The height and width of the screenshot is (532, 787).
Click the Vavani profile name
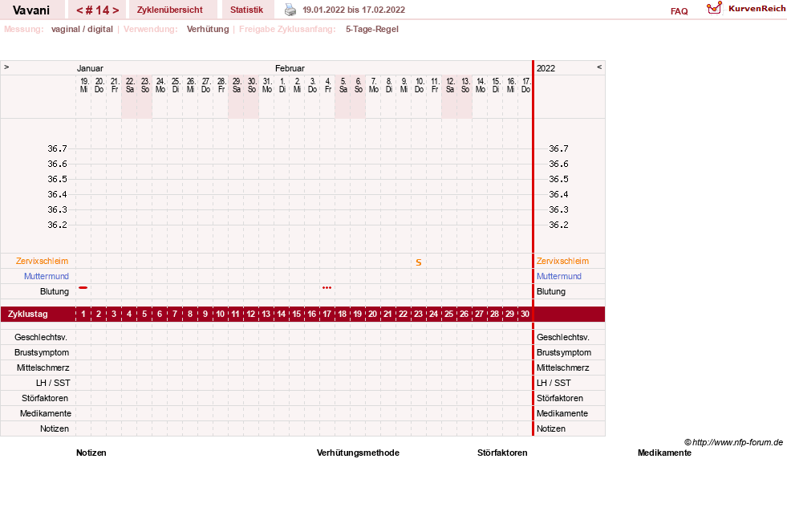[x=31, y=10]
